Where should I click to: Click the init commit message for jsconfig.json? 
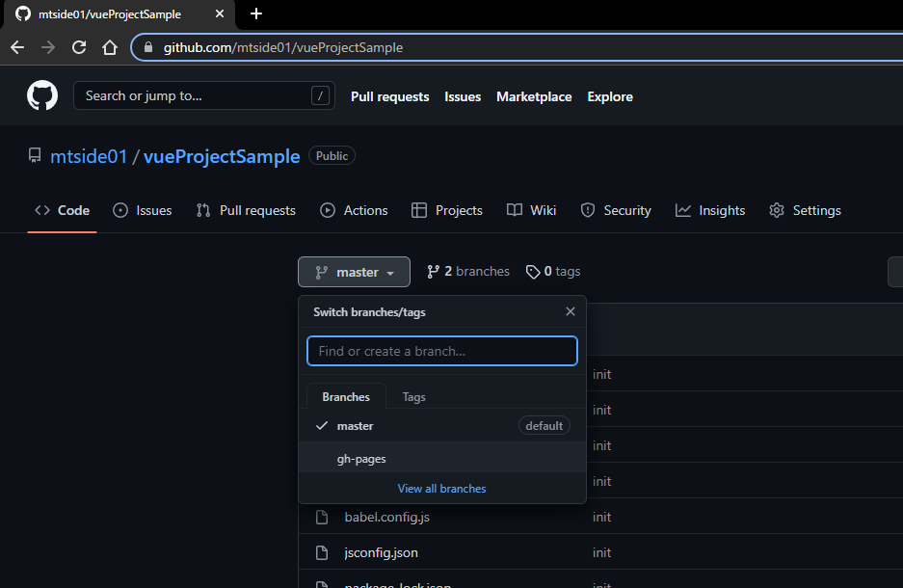[x=601, y=553]
